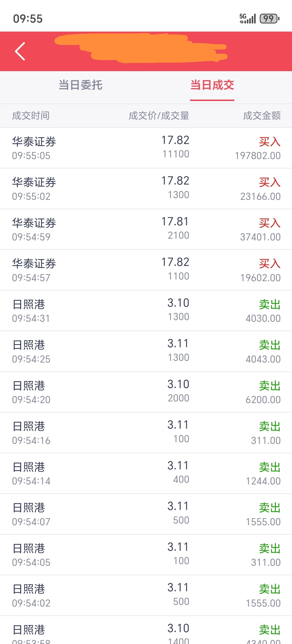Open 华泰证券 trade at 09:54:57
This screenshot has width=292, height=644.
click(146, 270)
